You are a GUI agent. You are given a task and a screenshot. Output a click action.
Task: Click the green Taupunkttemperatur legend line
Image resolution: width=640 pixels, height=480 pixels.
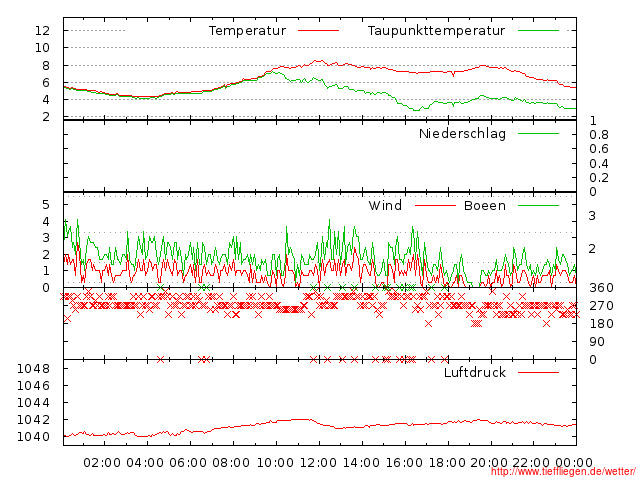coord(538,31)
